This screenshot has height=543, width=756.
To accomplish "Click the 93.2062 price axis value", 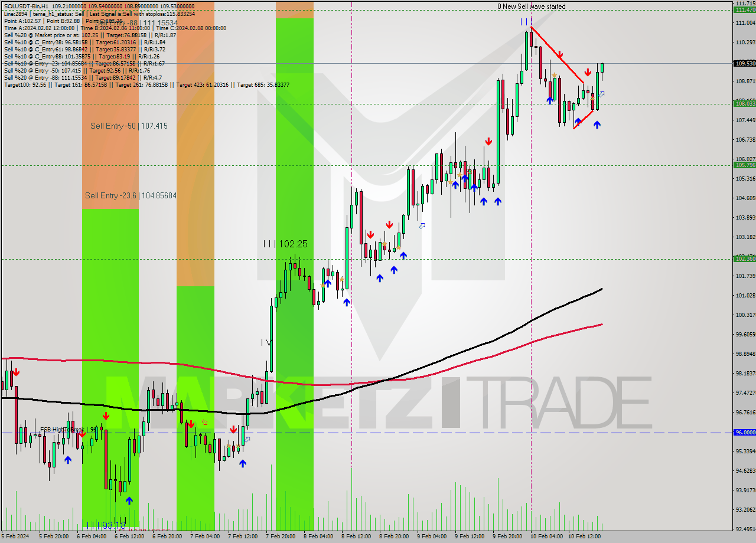I will click(x=745, y=509).
